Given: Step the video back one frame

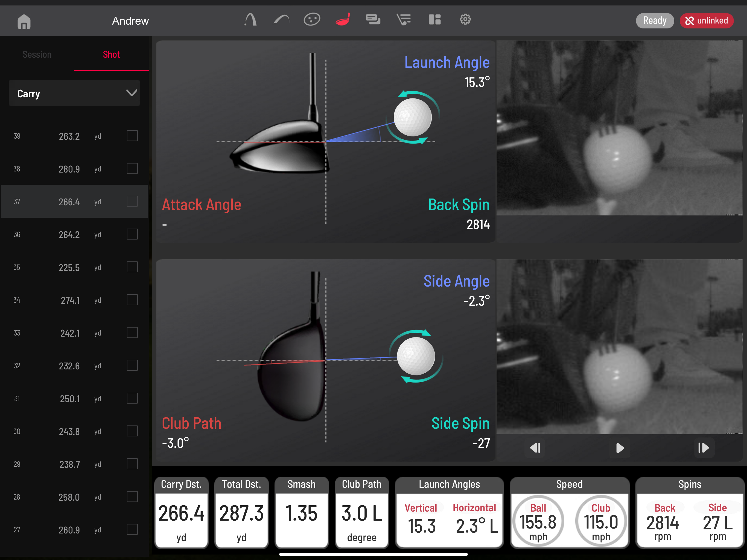Looking at the screenshot, I should pyautogui.click(x=535, y=448).
